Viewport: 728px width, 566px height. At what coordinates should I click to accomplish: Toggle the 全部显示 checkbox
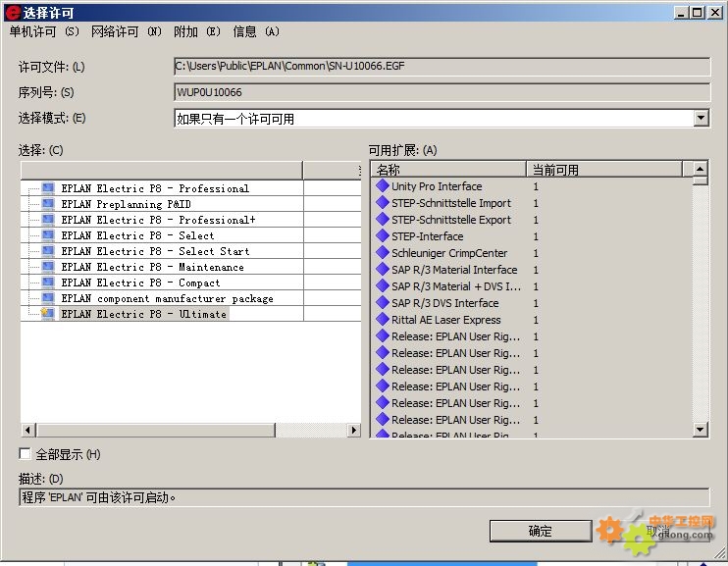click(26, 453)
